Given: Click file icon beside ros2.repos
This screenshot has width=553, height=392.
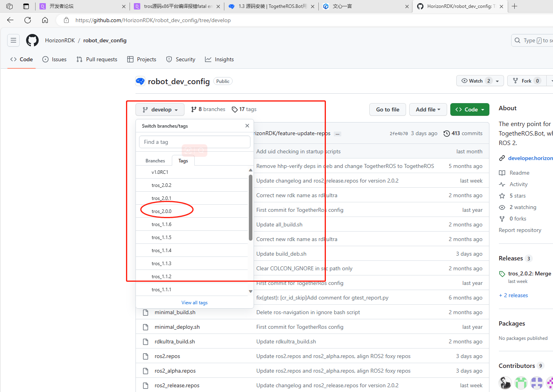Looking at the screenshot, I should coord(145,356).
